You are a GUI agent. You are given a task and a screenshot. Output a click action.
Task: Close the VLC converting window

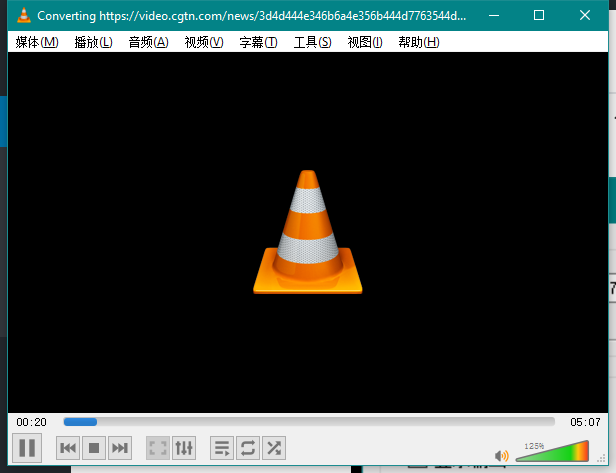(x=585, y=15)
